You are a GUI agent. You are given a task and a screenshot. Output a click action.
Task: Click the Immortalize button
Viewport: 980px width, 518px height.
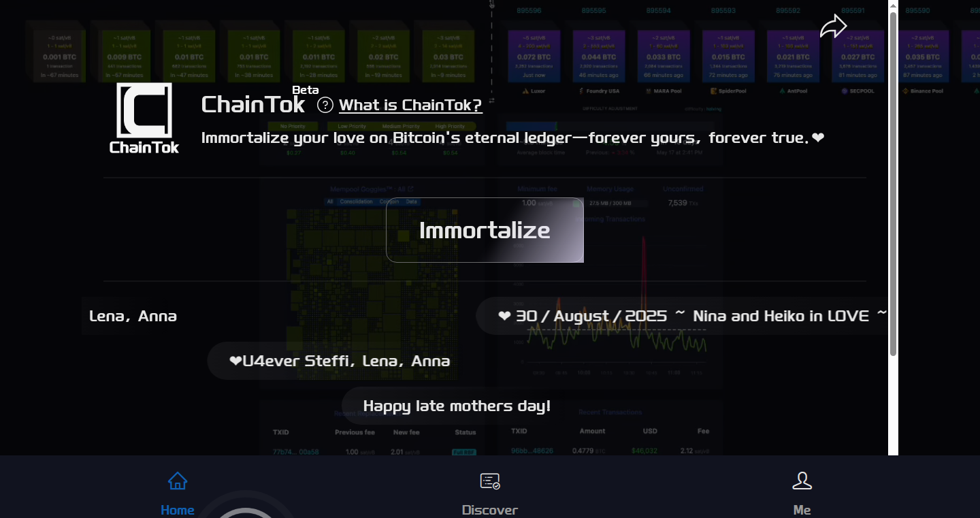(x=485, y=230)
